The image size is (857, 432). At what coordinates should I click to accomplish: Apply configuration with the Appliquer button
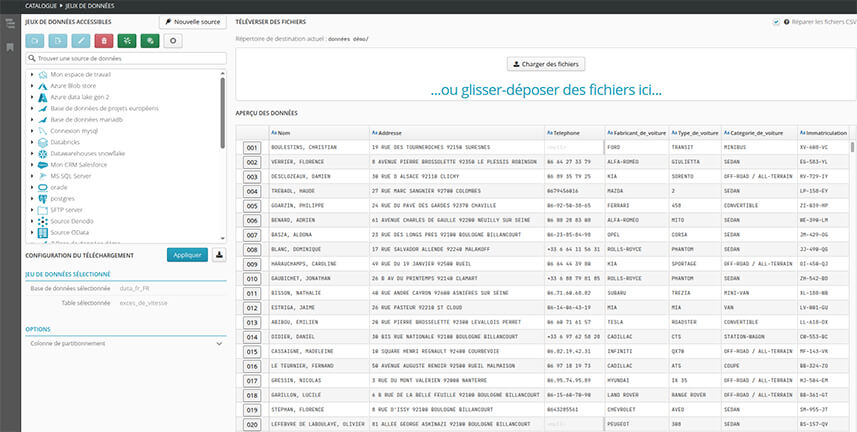coord(187,255)
